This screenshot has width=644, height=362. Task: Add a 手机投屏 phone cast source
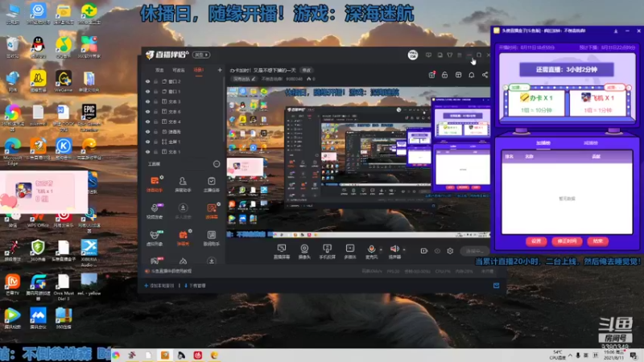328,251
